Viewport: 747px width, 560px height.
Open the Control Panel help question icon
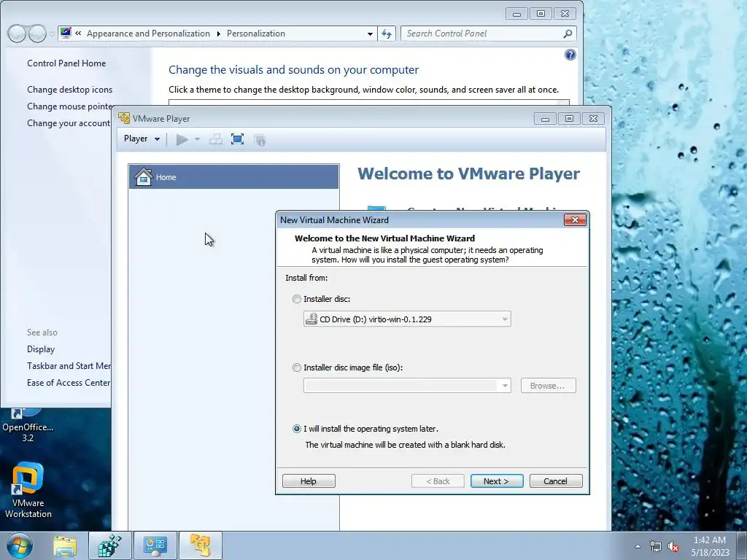click(570, 55)
